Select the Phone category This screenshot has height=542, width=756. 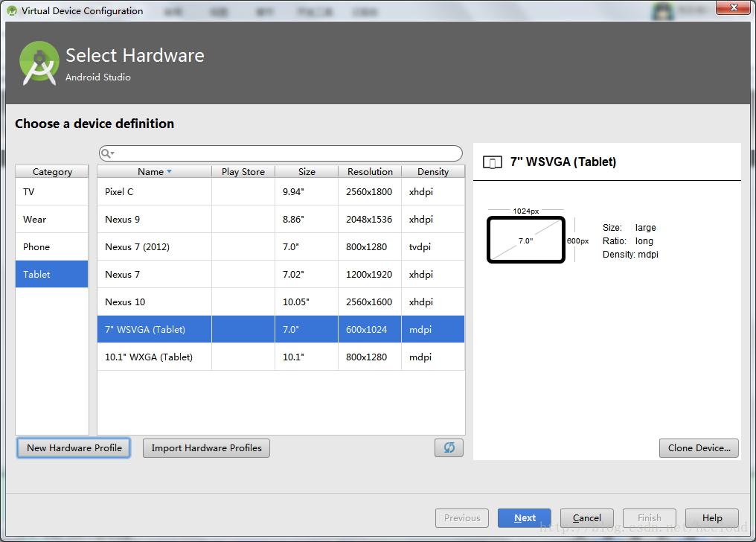tap(51, 247)
